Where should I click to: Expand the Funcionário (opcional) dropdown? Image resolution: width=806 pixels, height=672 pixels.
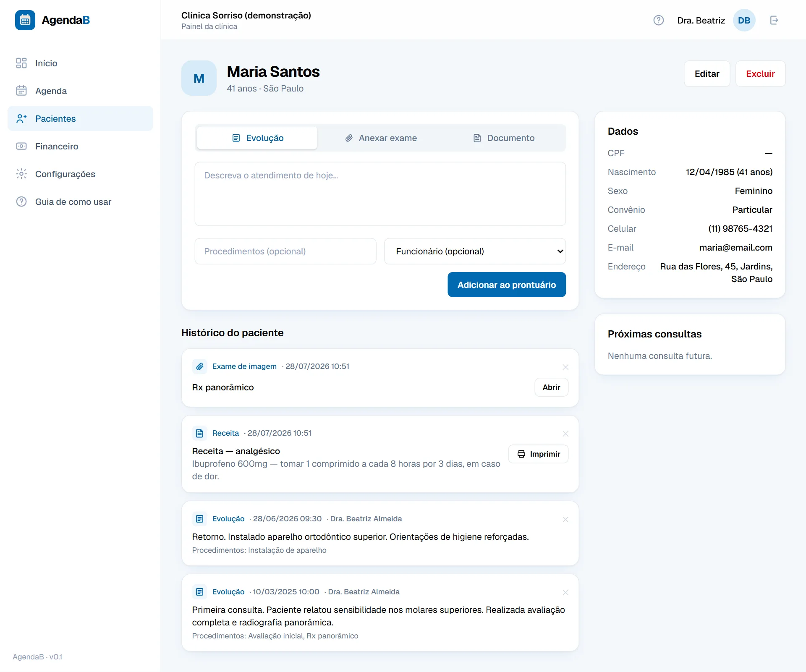(475, 251)
